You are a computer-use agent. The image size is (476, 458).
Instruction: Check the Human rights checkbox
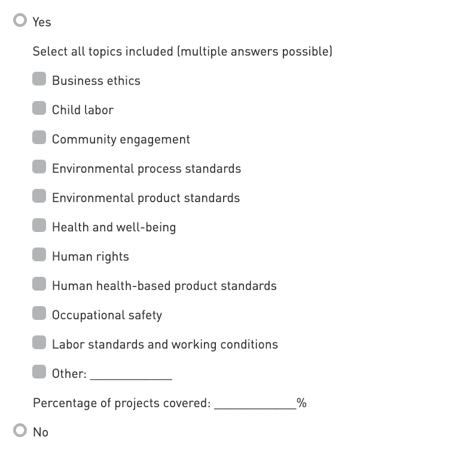(39, 255)
